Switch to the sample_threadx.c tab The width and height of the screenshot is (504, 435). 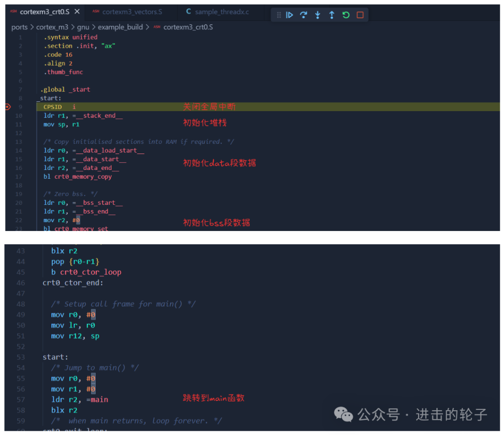click(x=222, y=12)
